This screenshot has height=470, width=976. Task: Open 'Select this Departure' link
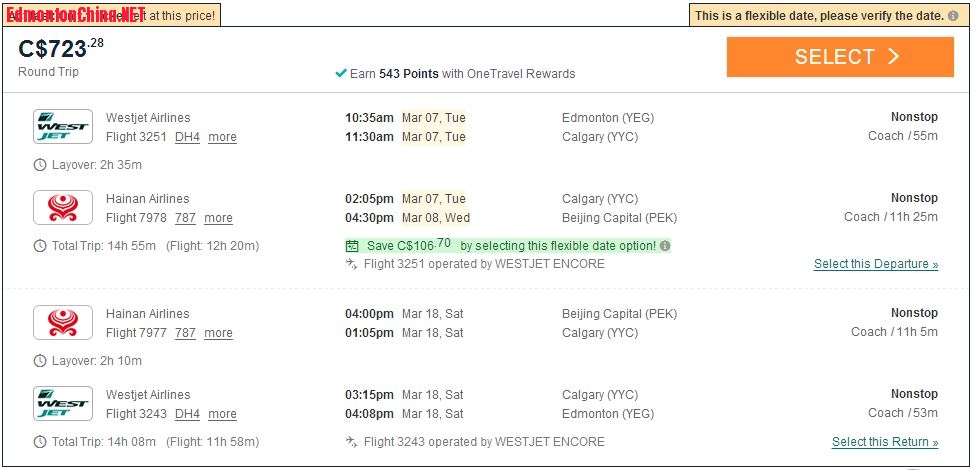pos(876,265)
